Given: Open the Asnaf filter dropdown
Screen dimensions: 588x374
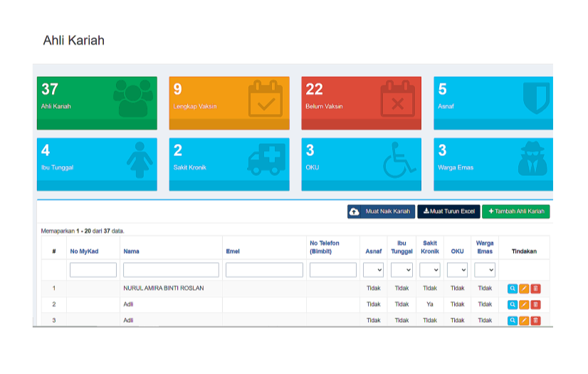Looking at the screenshot, I should (x=374, y=270).
